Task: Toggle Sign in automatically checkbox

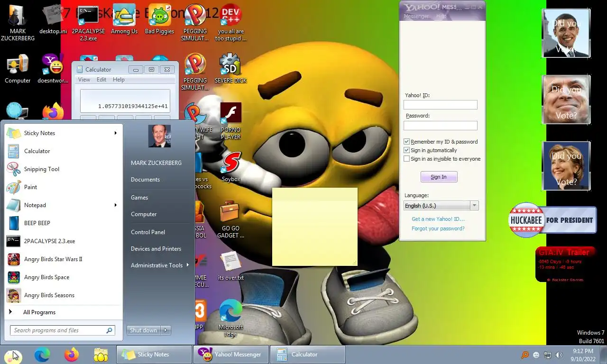Action: point(406,150)
